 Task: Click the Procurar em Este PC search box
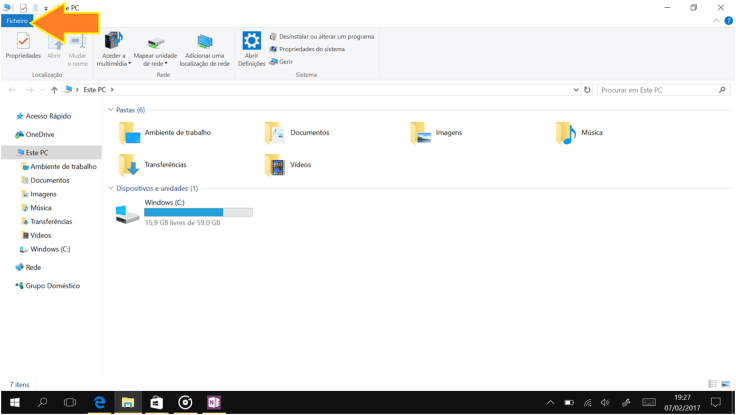point(658,90)
